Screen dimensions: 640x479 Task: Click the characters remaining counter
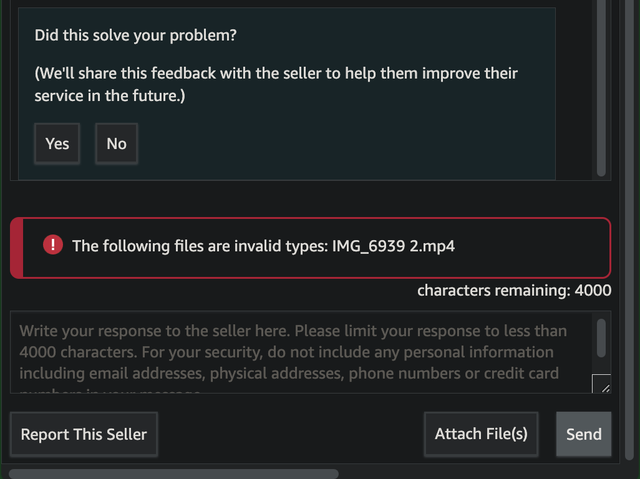[x=514, y=291]
